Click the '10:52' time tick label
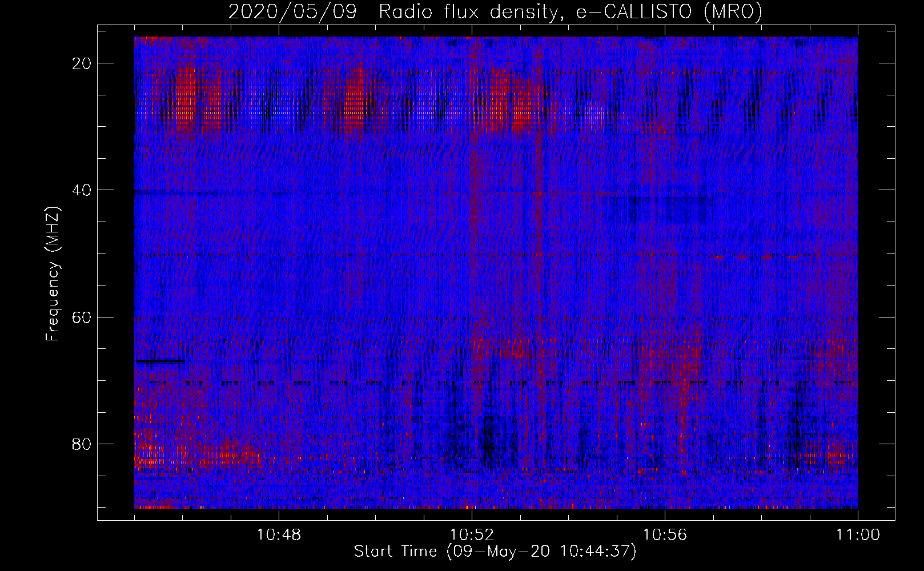 472,535
